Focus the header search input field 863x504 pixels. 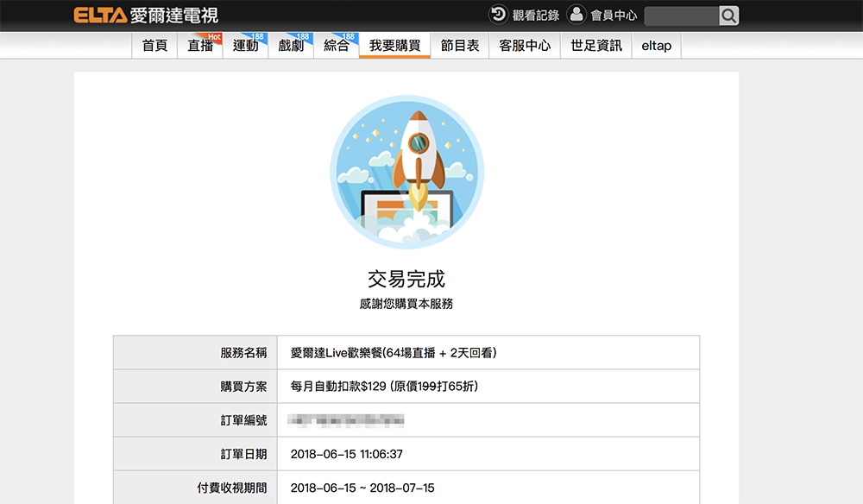pyautogui.click(x=682, y=16)
